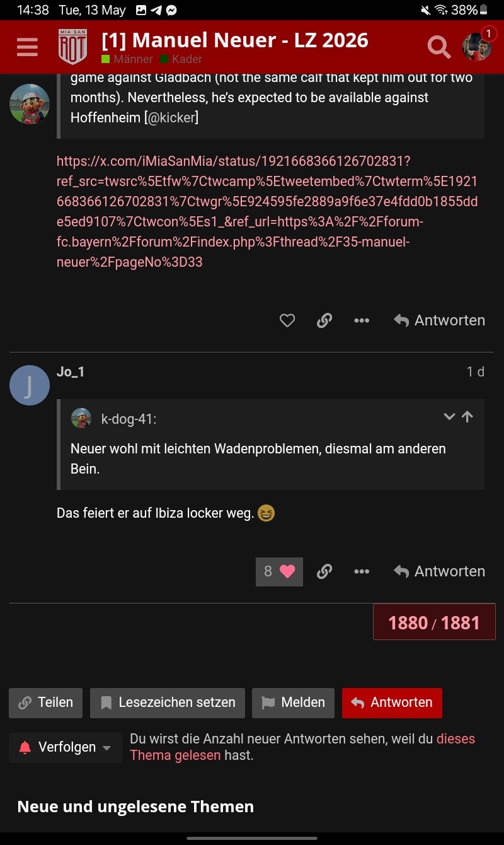Like the k-dog-41 post with heart icon
This screenshot has width=504, height=845.
(x=287, y=320)
